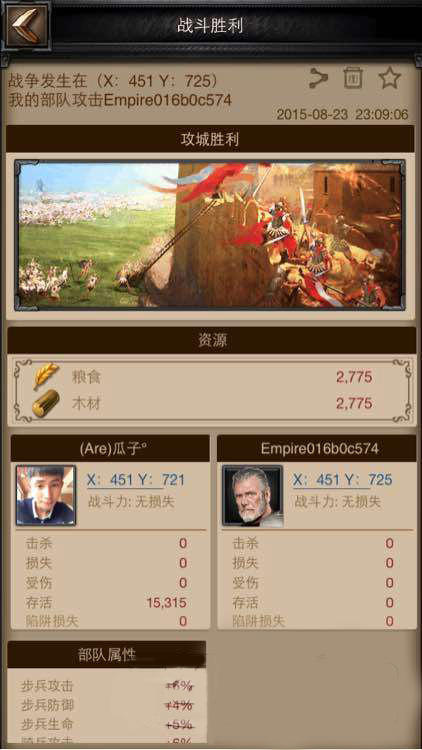Select the 资源 section header
The image size is (422, 750).
[210, 341]
